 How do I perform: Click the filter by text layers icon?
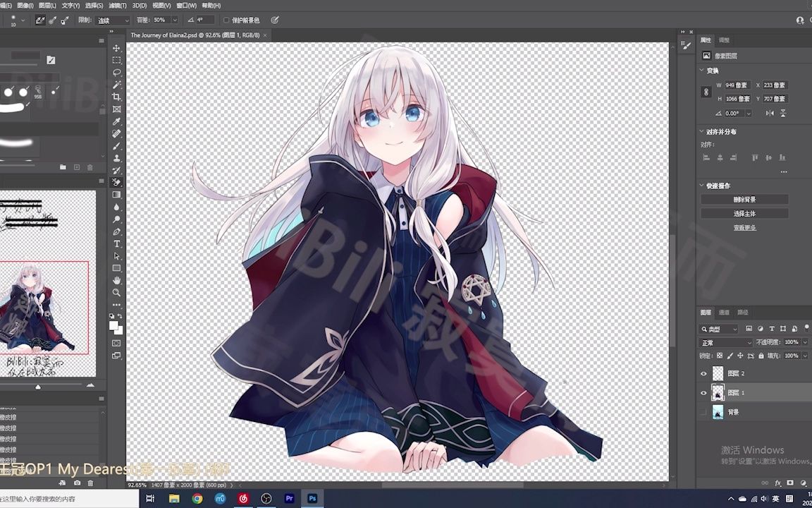772,329
